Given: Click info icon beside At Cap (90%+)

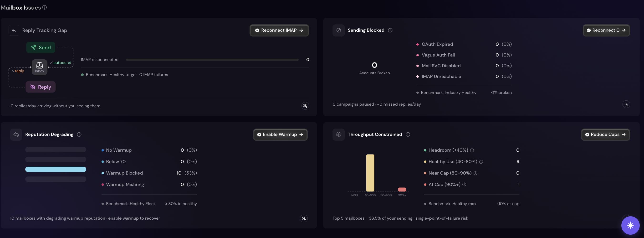Looking at the screenshot, I should pyautogui.click(x=464, y=184).
